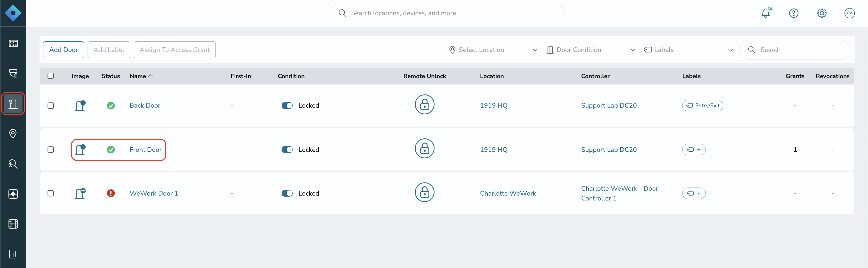Open the notifications bell icon
This screenshot has width=868, height=268.
[765, 13]
